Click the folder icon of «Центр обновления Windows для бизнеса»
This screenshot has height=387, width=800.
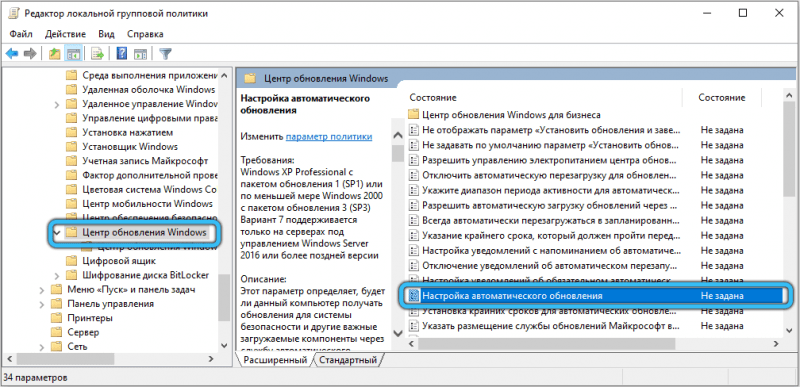(414, 115)
